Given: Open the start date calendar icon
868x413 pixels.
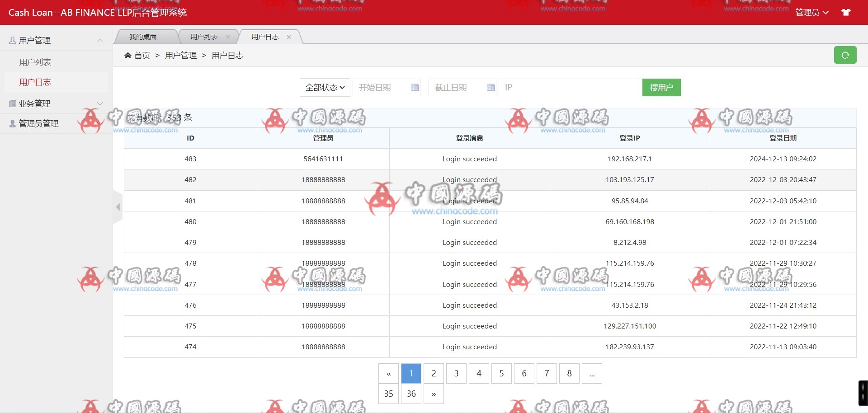Looking at the screenshot, I should 415,88.
